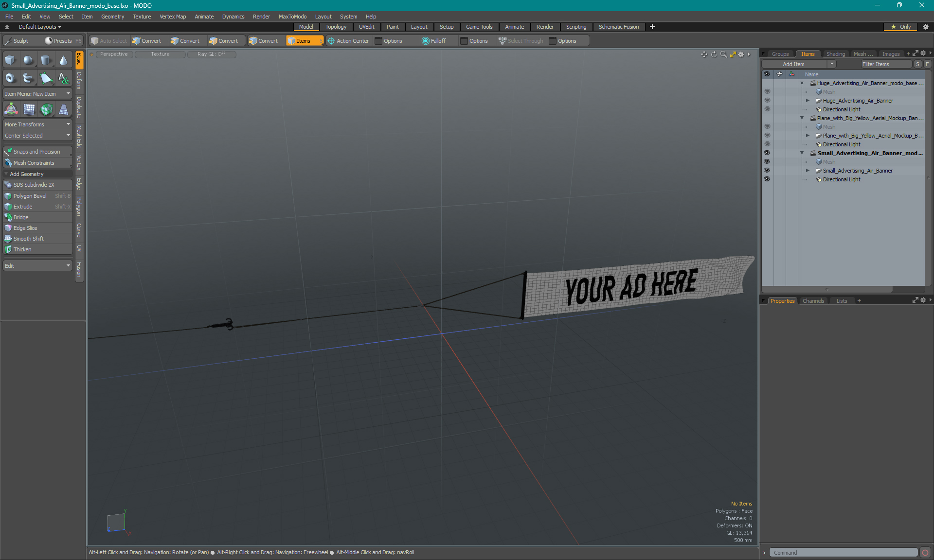Select the Extrude tool
Viewport: 934px width, 560px height.
click(x=23, y=207)
